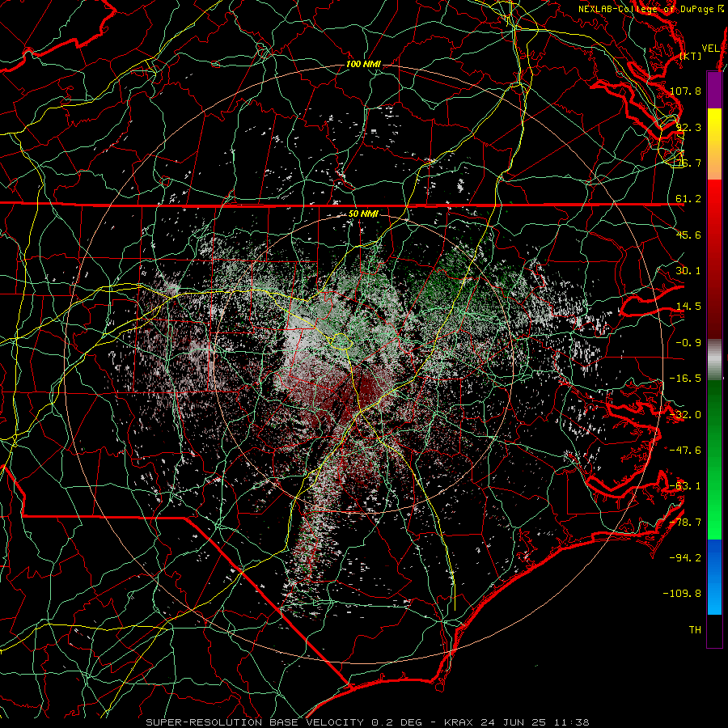728x728 pixels.
Task: Pick the green segment of the color bar
Action: [x=714, y=459]
